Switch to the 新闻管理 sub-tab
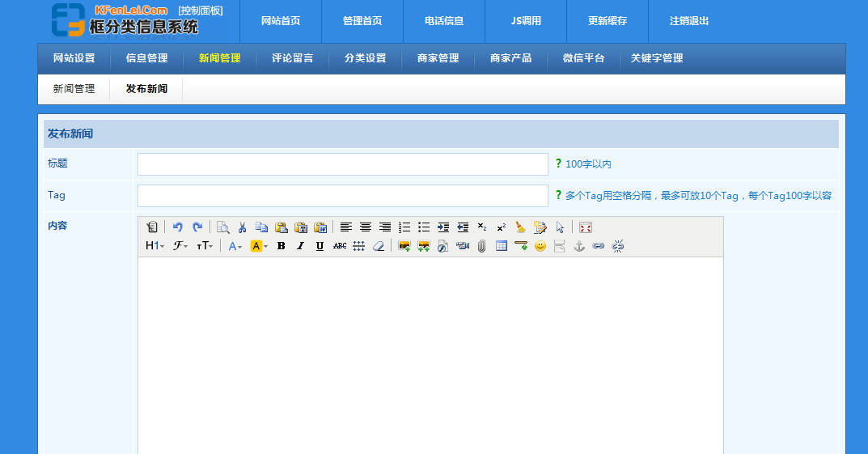This screenshot has width=868, height=454. click(74, 89)
